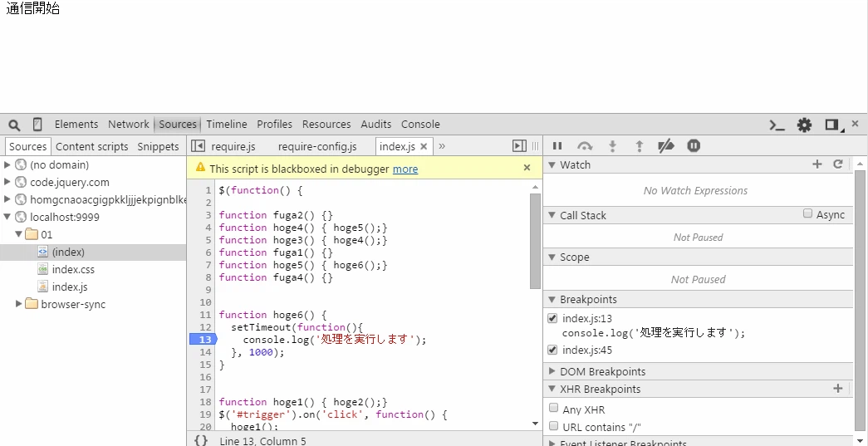Screen dimensions: 868x446
Task: Switch to the require-config.js editor tab
Action: tap(317, 147)
